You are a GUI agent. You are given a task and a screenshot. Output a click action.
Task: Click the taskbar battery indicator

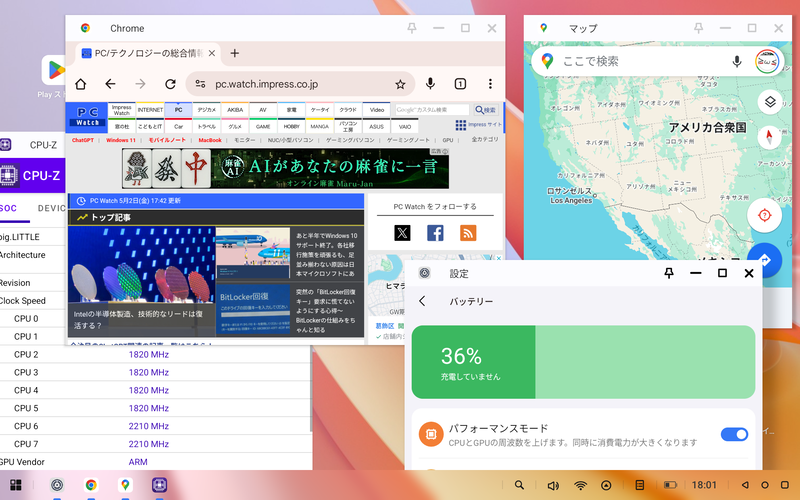point(670,485)
